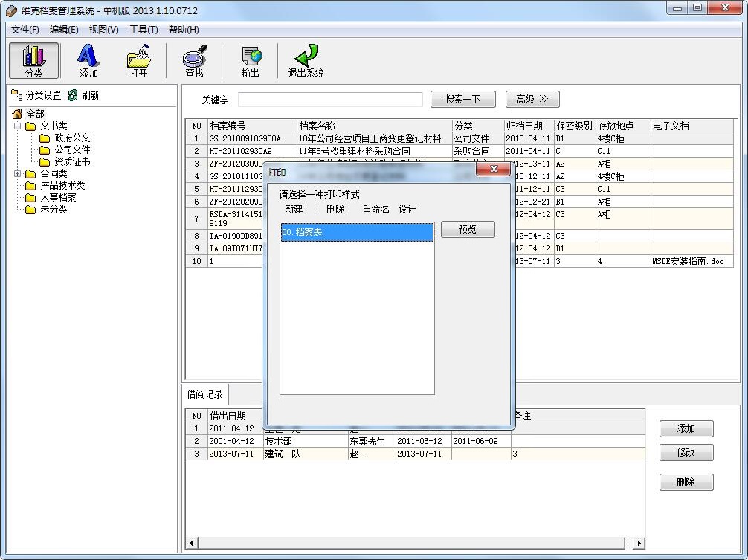Click the right arrow of horizontal scrollbar
This screenshot has height=560, width=748.
pos(639,543)
